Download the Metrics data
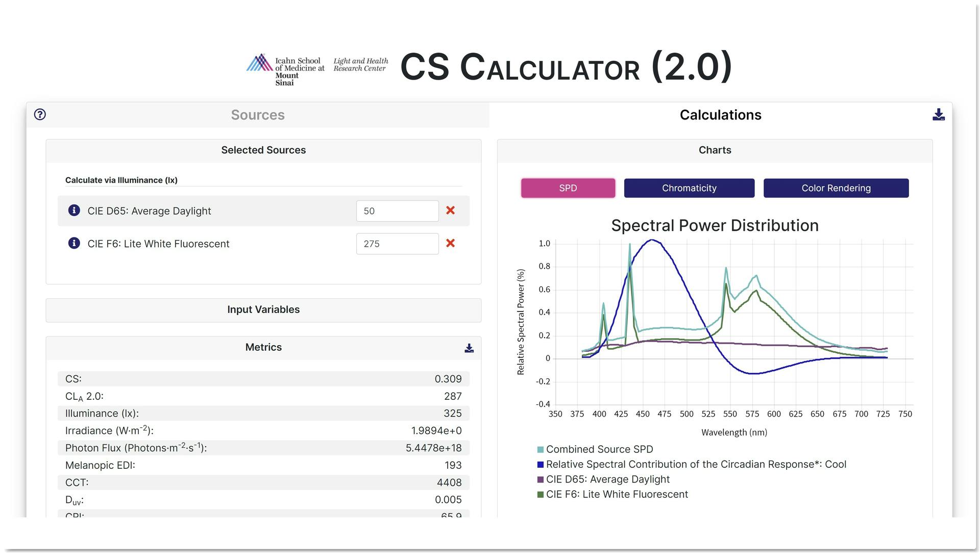The height and width of the screenshot is (553, 980). click(x=468, y=348)
